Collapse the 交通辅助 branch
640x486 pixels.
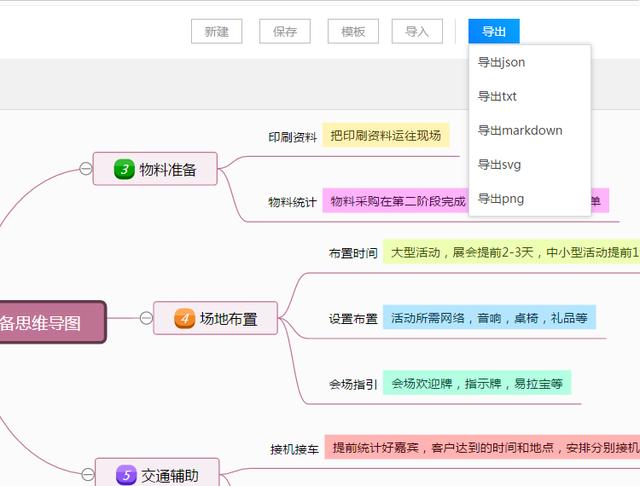pos(87,475)
